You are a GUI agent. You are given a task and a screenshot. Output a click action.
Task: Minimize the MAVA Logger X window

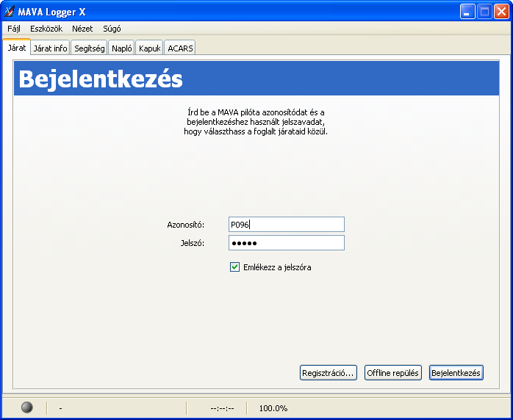click(x=467, y=12)
